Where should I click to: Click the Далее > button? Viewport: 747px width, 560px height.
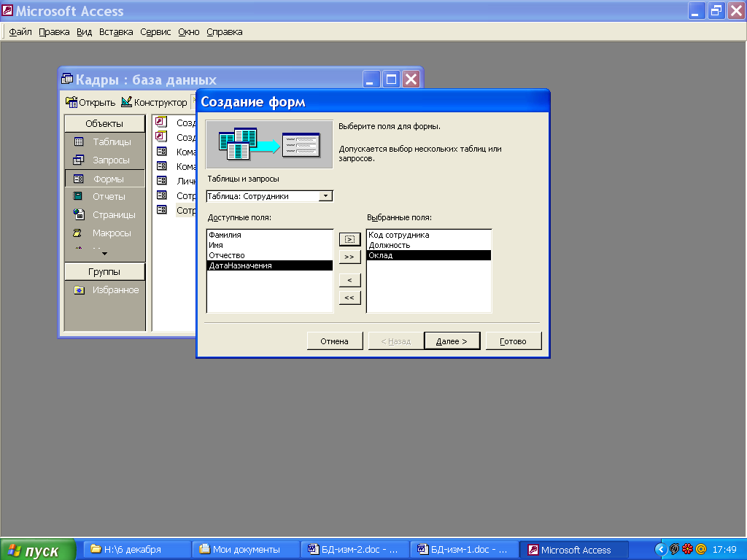click(x=452, y=341)
